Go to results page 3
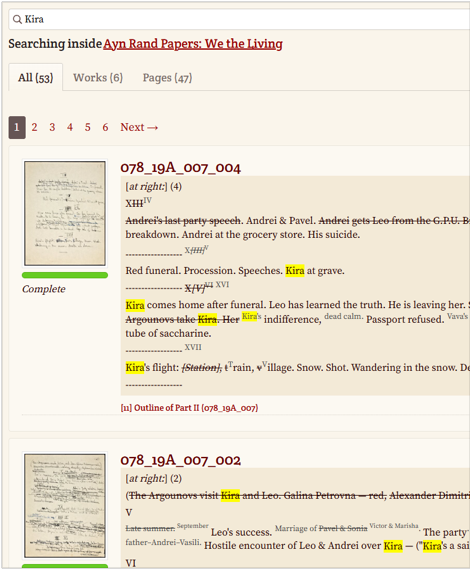470x579 pixels. pos(52,127)
